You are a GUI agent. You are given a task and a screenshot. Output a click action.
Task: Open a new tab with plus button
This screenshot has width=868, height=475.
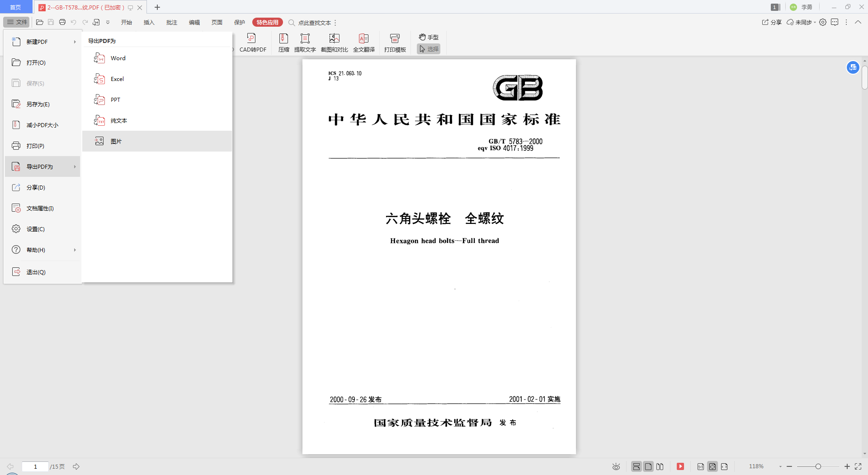(157, 7)
